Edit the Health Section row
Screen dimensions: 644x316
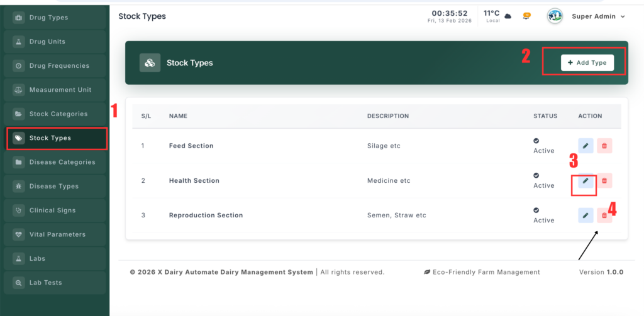tap(586, 181)
